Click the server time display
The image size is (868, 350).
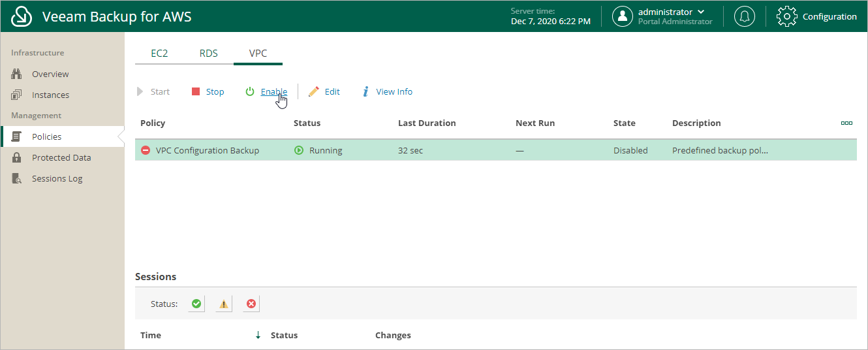(550, 16)
